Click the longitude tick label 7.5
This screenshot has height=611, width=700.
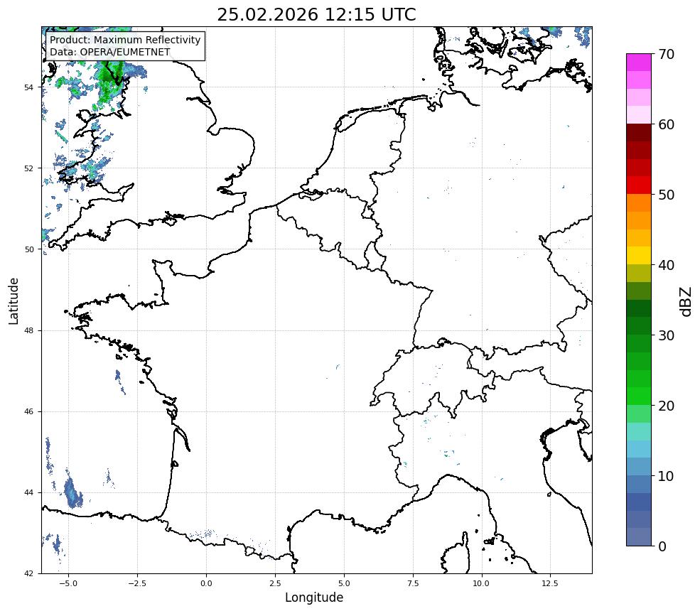point(413,583)
